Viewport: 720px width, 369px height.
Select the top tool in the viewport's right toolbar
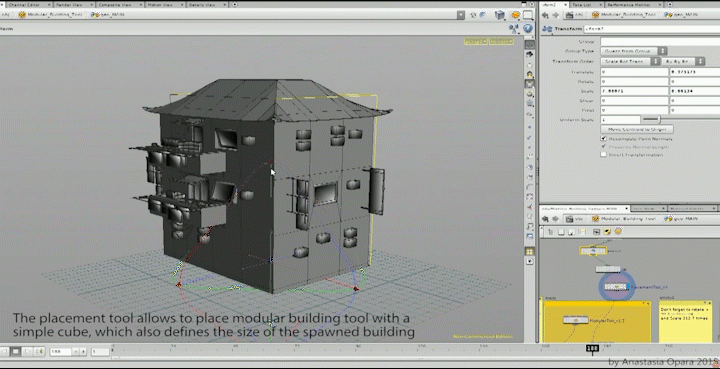tap(529, 45)
